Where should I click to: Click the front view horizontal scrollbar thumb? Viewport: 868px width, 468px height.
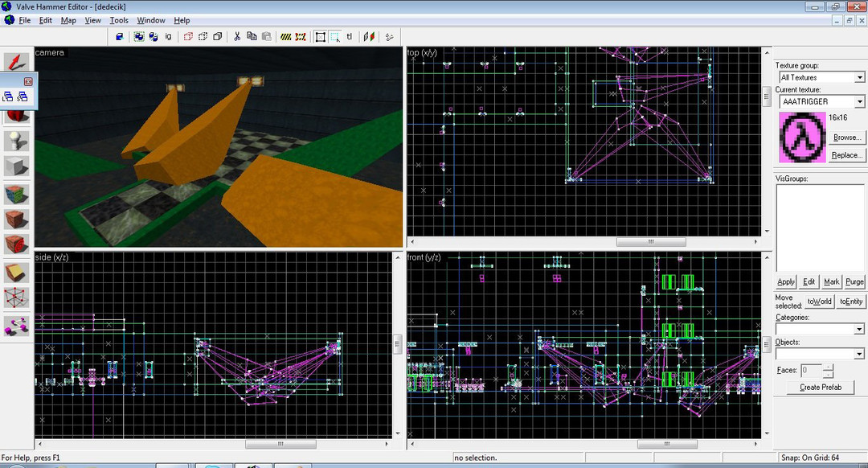coord(667,444)
